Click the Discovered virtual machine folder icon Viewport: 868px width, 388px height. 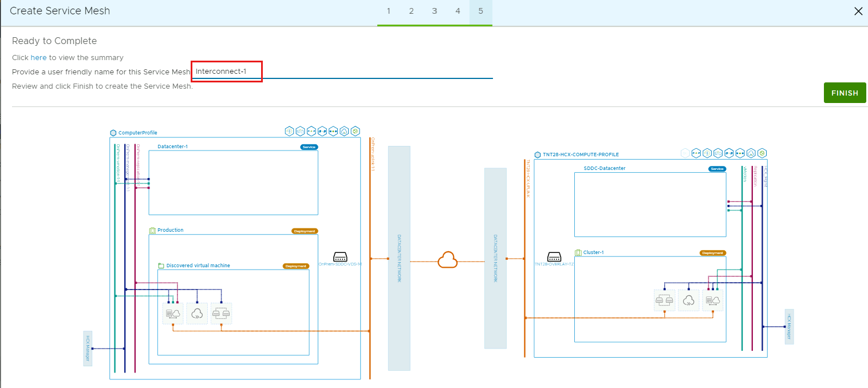tap(161, 266)
